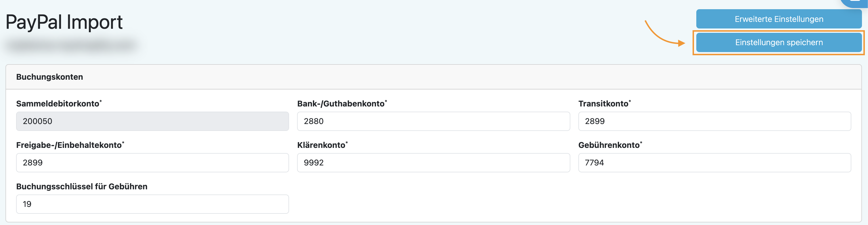Viewport: 868px width, 225px height.
Task: Select the Transitkonto input box
Action: click(x=714, y=121)
